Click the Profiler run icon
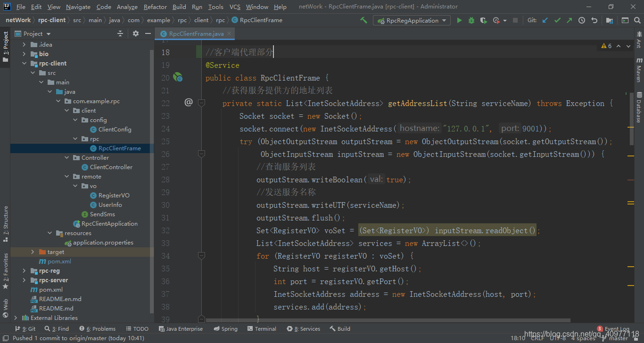644x343 pixels. pyautogui.click(x=496, y=20)
